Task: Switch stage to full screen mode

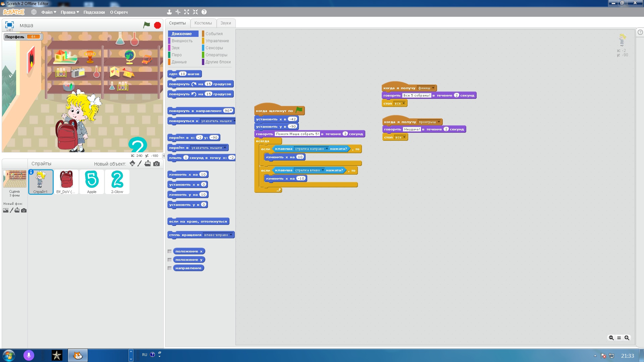Action: point(9,25)
